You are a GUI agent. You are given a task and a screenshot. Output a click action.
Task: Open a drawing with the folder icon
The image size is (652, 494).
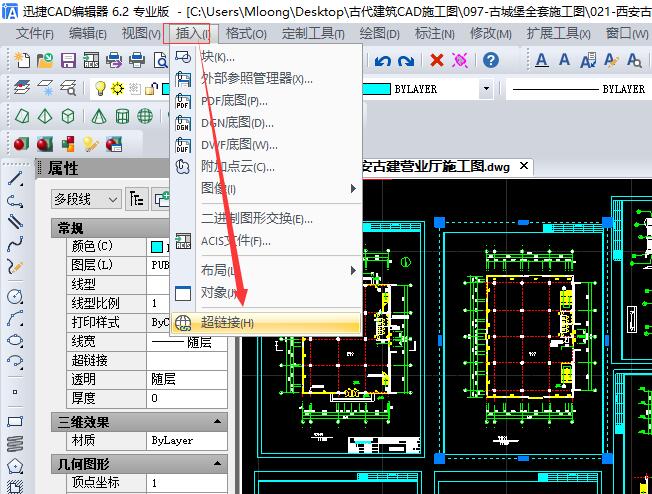(x=45, y=60)
